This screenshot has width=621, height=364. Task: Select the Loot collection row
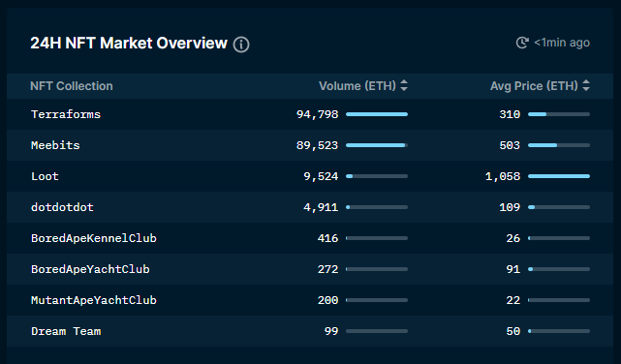(x=310, y=176)
